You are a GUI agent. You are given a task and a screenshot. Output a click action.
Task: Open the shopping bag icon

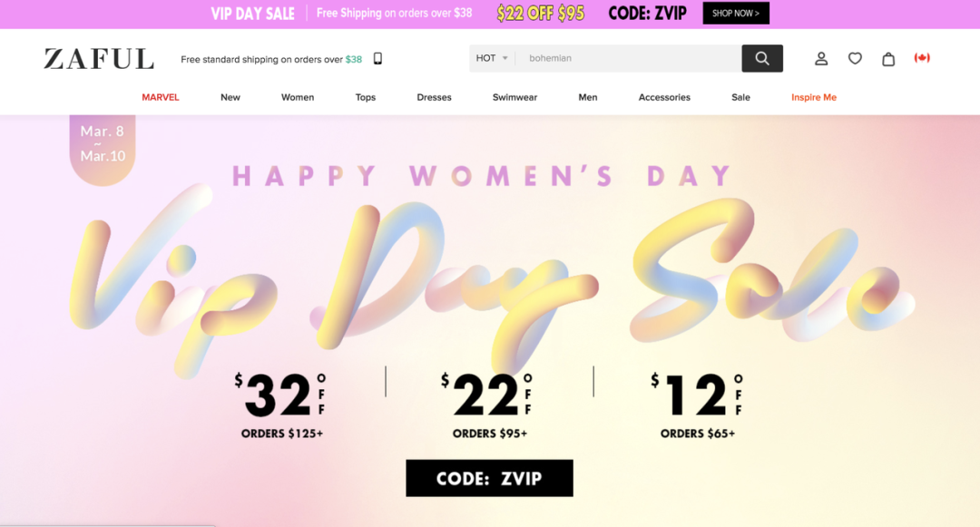coord(888,59)
